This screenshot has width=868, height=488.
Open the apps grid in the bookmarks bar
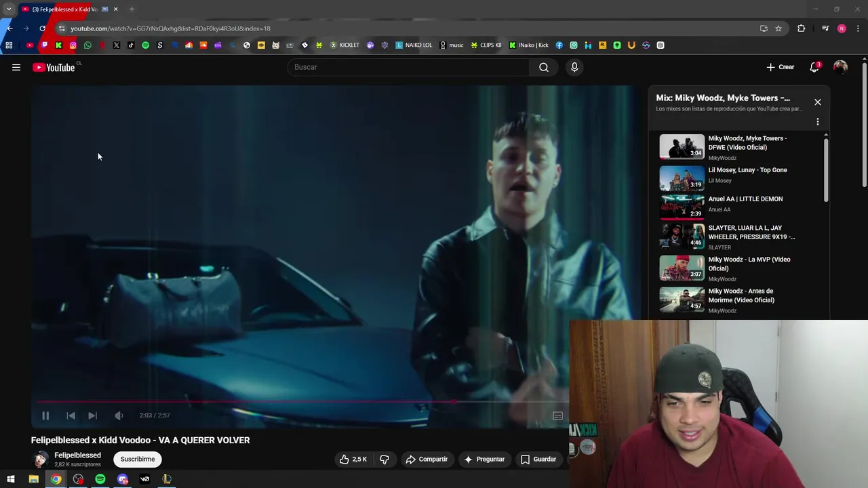pos(9,45)
